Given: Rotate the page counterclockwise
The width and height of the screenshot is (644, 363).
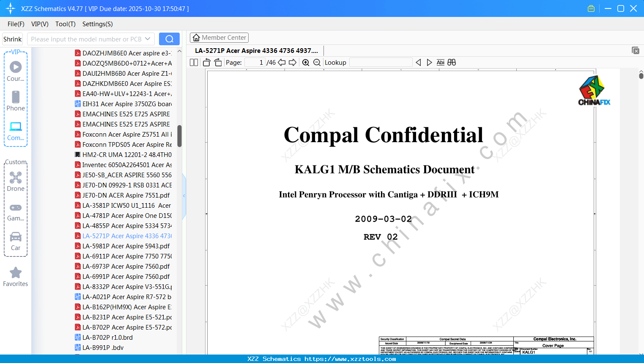Looking at the screenshot, I should (207, 63).
